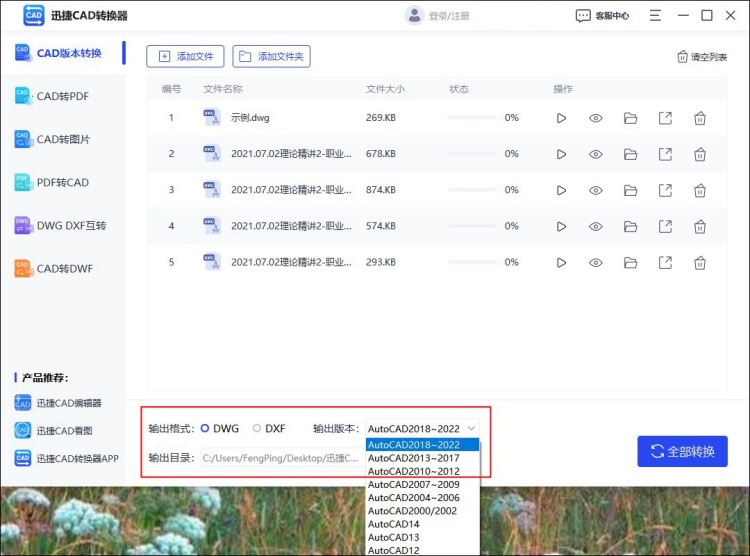Select DWG output format radio button
The width and height of the screenshot is (750, 556).
205,428
